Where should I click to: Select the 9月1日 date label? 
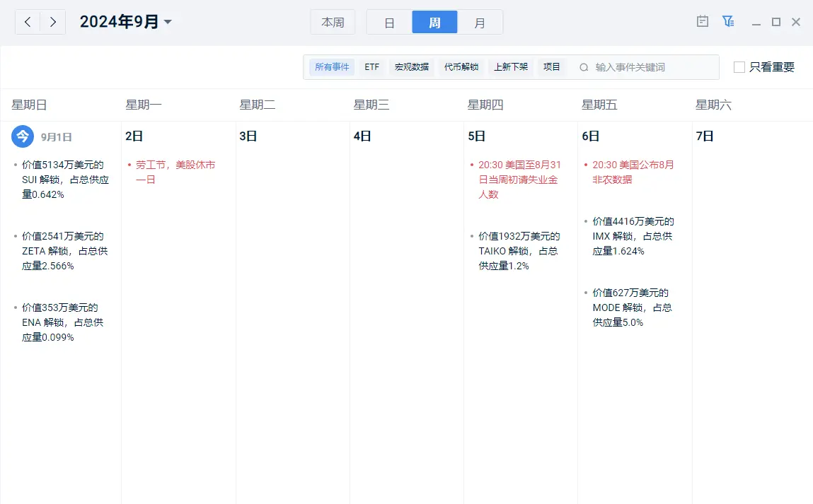(56, 137)
